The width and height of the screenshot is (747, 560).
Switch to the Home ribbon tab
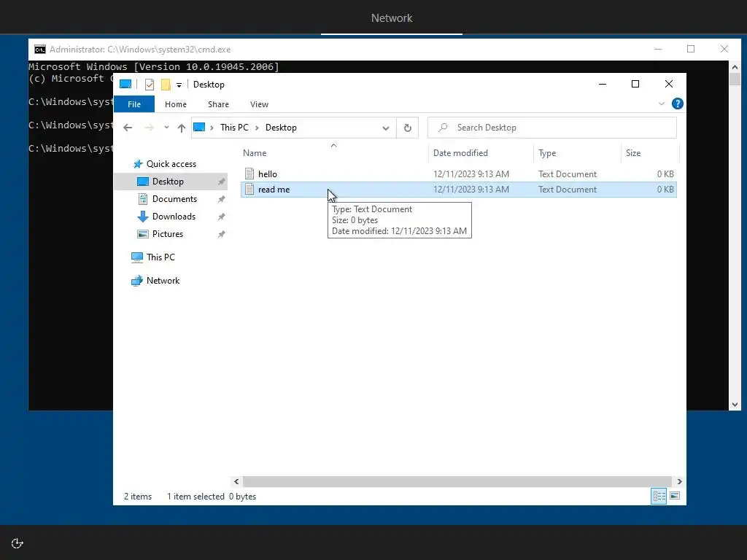tap(175, 104)
